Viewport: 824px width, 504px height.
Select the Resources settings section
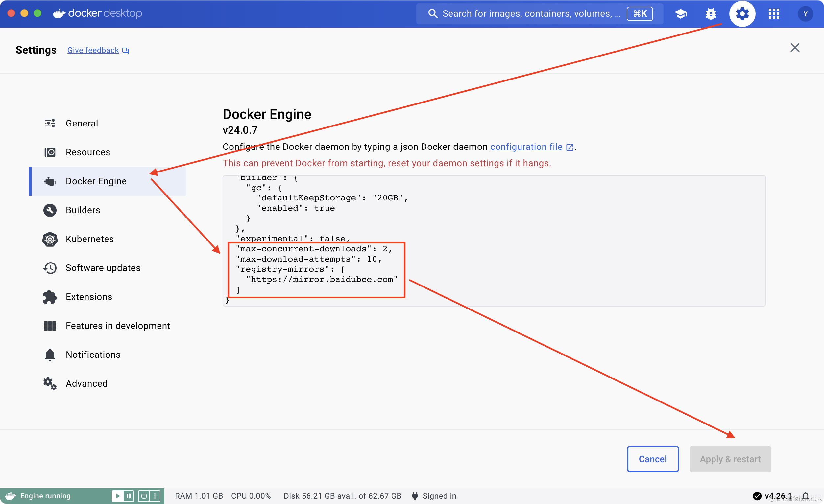pos(87,152)
